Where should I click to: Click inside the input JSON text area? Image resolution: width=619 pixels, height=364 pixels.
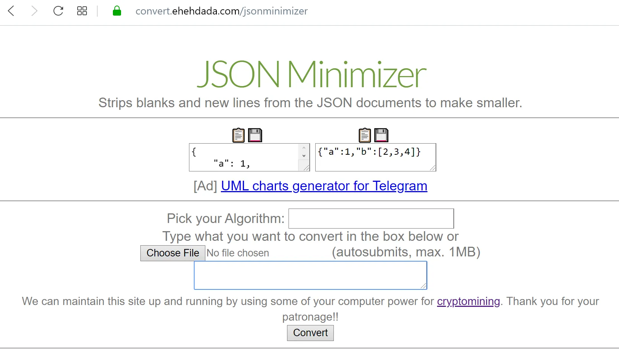(244, 157)
